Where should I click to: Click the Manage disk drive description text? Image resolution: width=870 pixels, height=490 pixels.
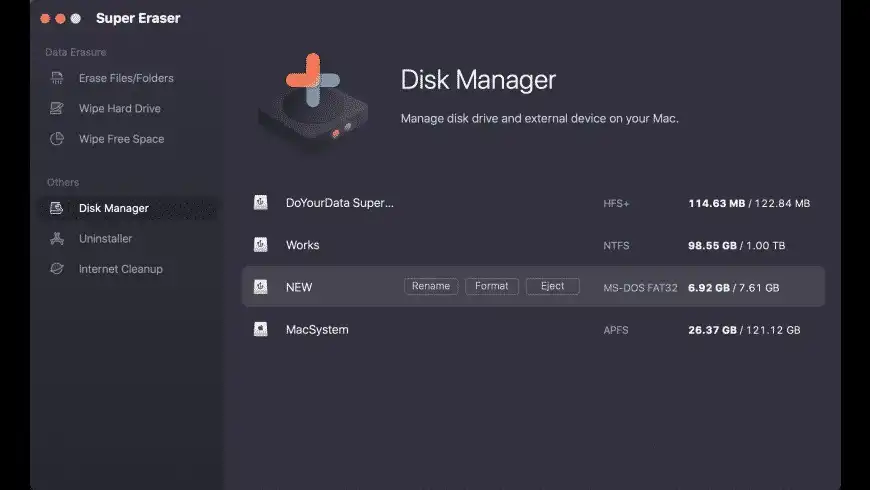pos(540,118)
